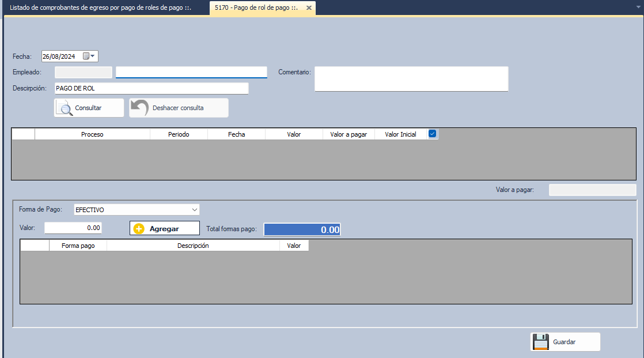Click the Valor amount input field
This screenshot has width=644, height=358.
tap(73, 228)
